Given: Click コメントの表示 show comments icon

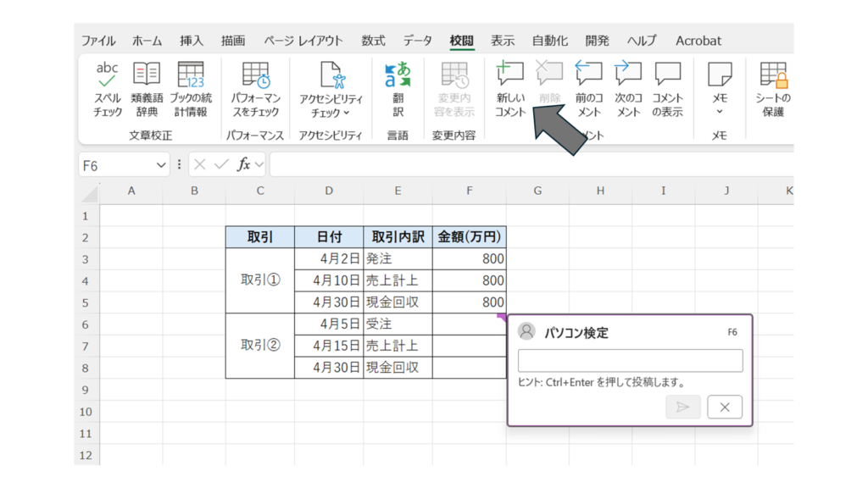Looking at the screenshot, I should tap(667, 76).
